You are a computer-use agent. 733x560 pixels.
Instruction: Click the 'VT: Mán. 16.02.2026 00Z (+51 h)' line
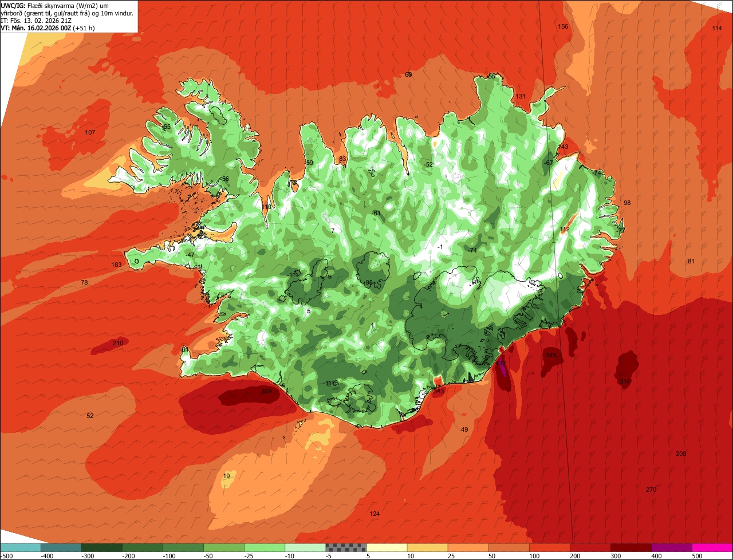pyautogui.click(x=48, y=28)
